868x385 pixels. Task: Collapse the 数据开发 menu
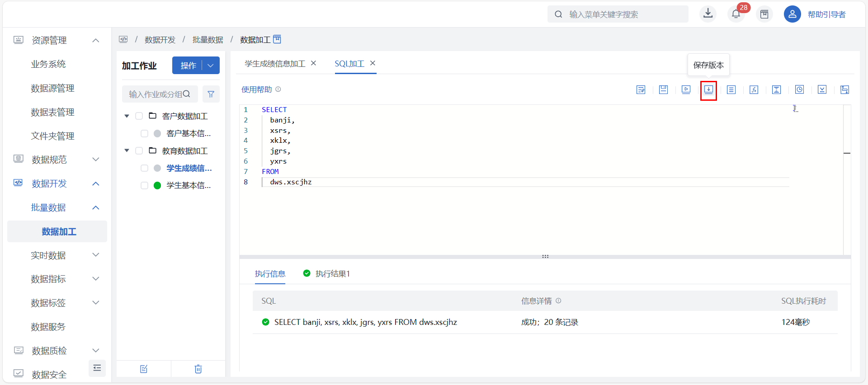click(95, 183)
